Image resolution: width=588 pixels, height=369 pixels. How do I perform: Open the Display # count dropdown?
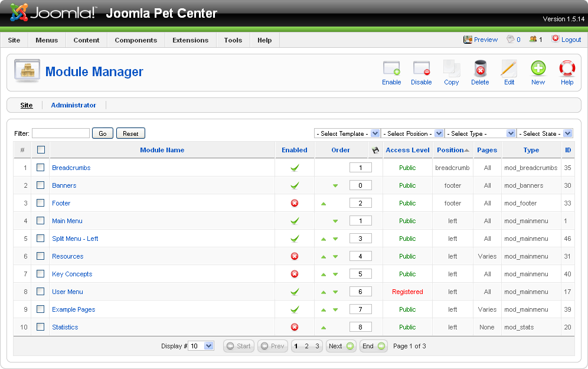point(201,346)
